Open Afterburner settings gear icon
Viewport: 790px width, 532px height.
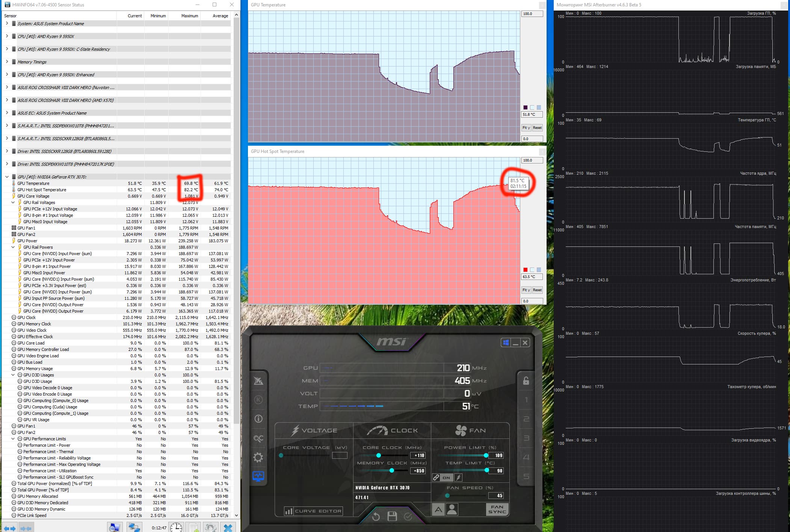[x=258, y=457]
